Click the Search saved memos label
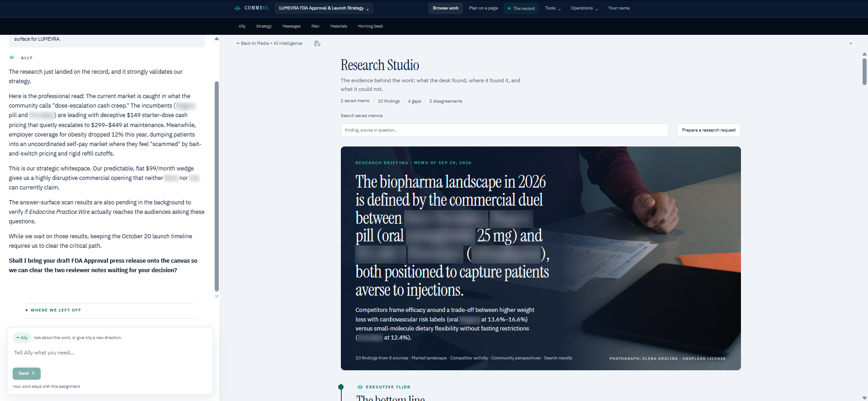 click(362, 116)
